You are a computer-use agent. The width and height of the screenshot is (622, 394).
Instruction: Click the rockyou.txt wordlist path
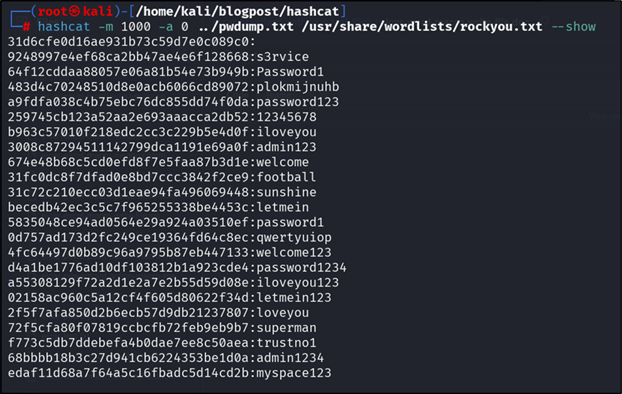click(x=422, y=27)
